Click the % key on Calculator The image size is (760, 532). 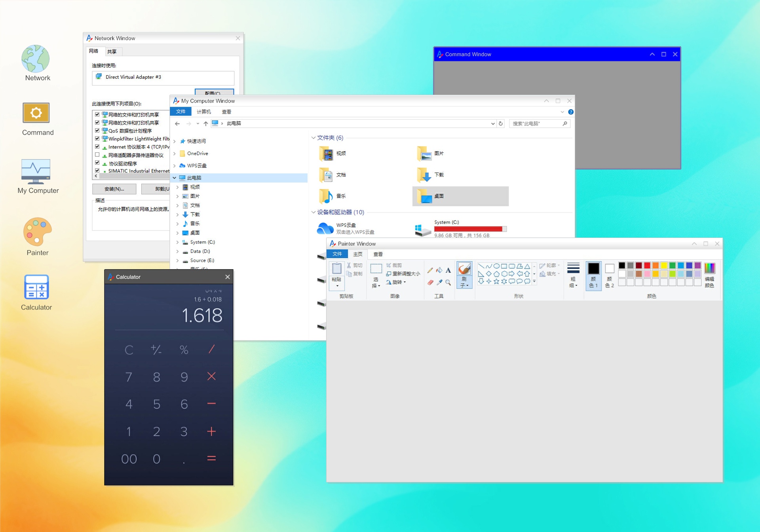(184, 350)
